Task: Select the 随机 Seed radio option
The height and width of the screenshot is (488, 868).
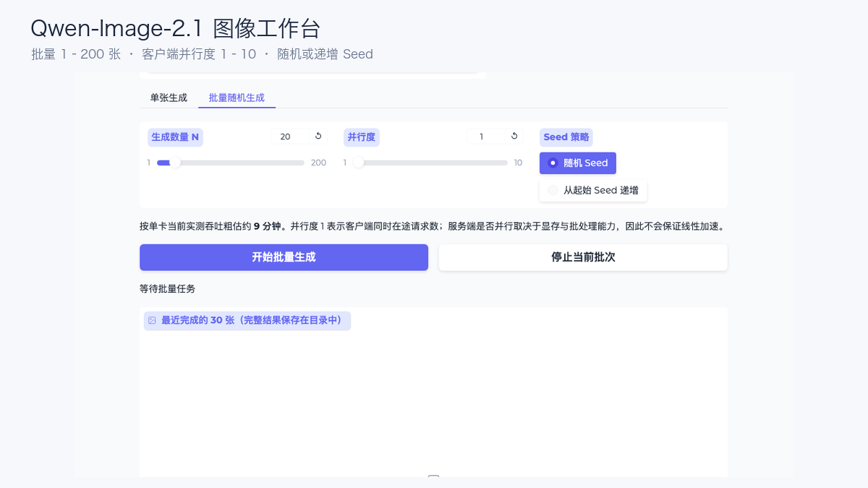Action: tap(578, 163)
